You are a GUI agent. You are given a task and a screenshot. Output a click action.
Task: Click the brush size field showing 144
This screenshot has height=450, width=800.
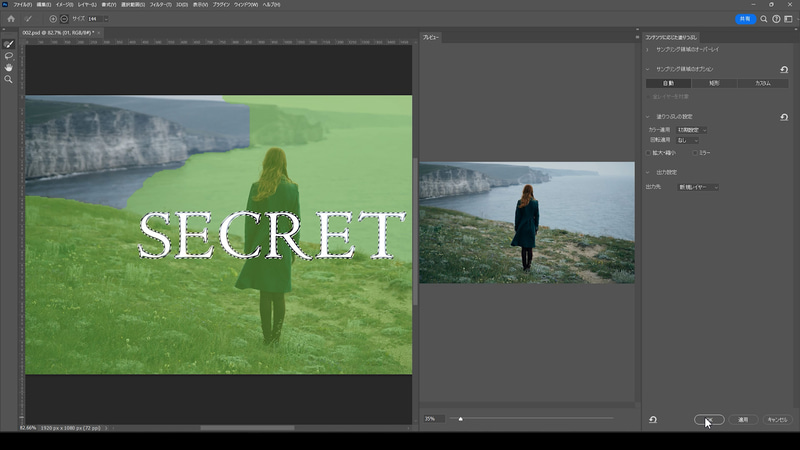(95, 19)
